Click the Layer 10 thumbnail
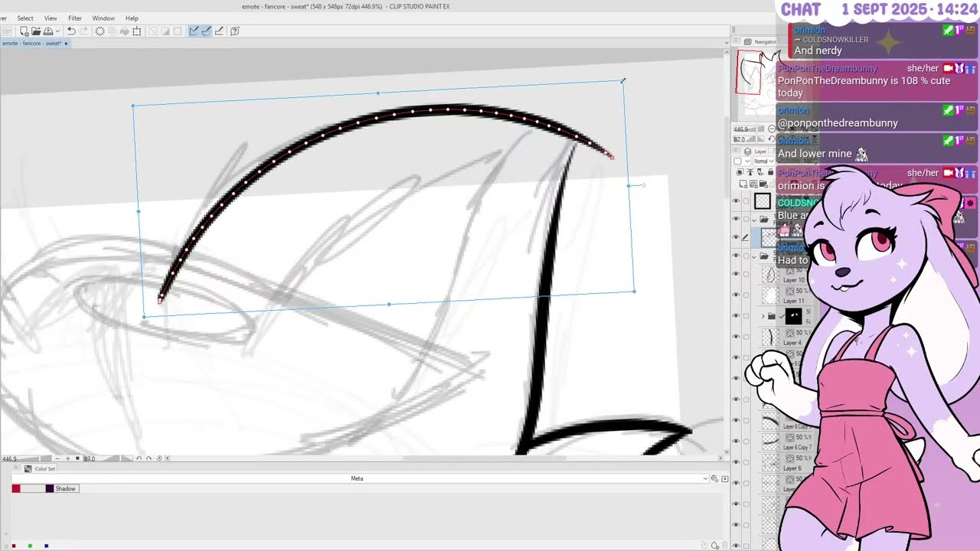This screenshot has width=980, height=551. pyautogui.click(x=770, y=275)
